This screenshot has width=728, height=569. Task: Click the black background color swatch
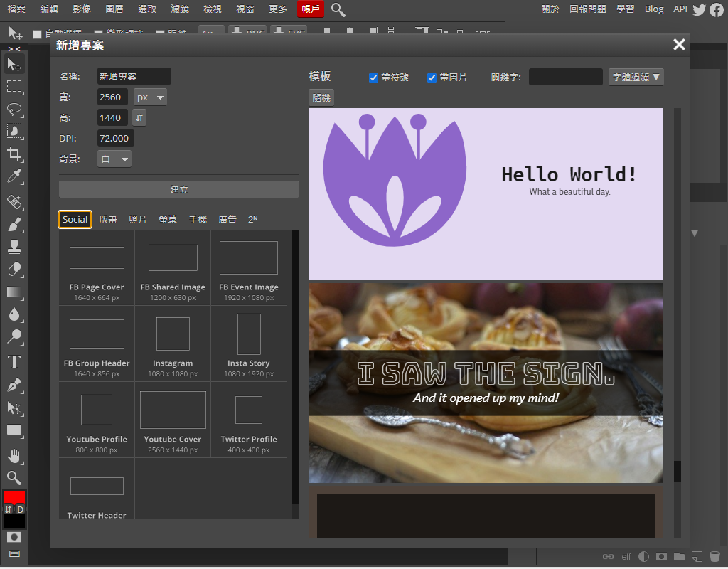pos(14,521)
